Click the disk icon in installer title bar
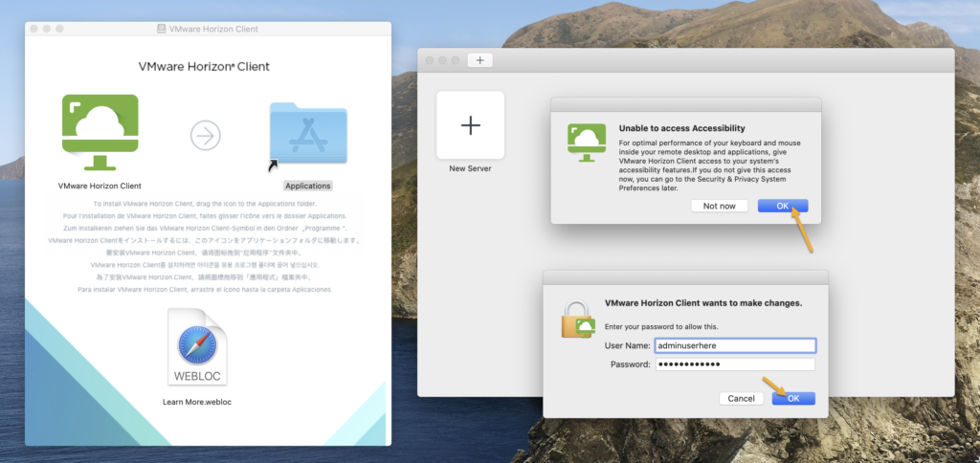 159,31
